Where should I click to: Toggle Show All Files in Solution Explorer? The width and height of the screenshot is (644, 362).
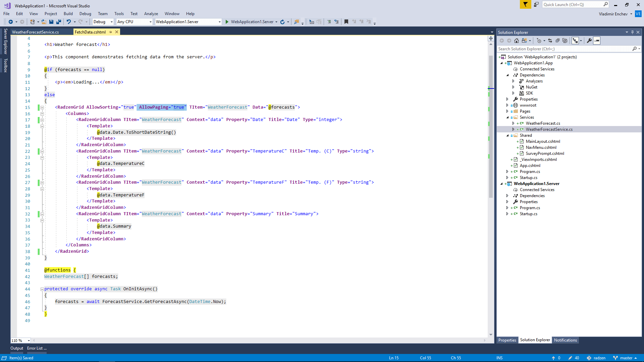click(565, 41)
